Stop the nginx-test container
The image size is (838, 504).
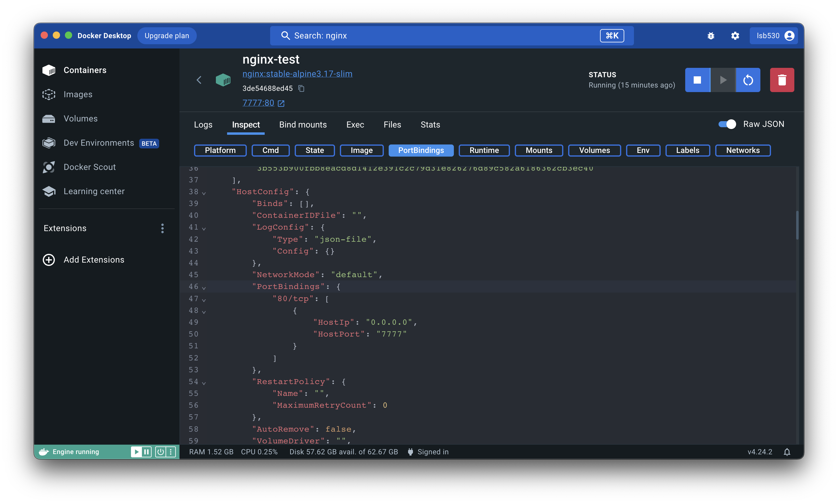[697, 80]
